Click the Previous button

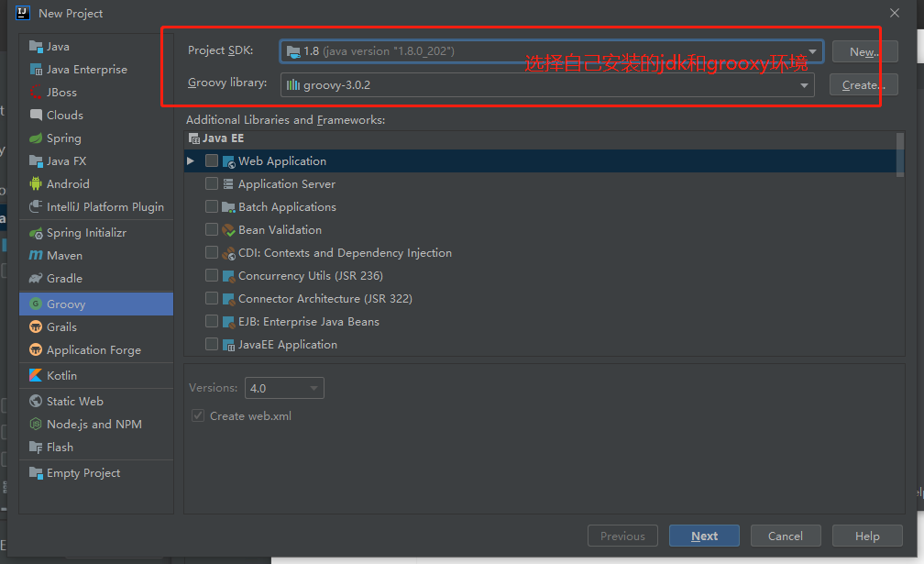[x=622, y=536]
